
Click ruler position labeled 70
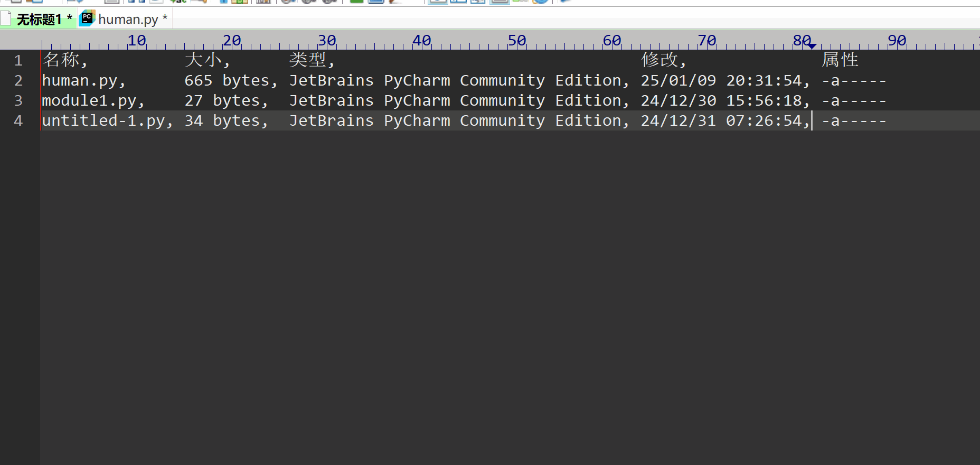[x=707, y=40]
